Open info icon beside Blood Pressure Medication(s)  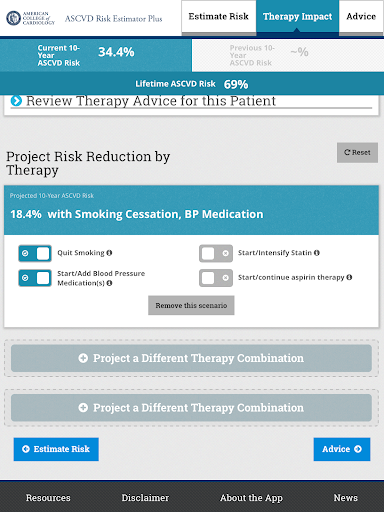(109, 283)
